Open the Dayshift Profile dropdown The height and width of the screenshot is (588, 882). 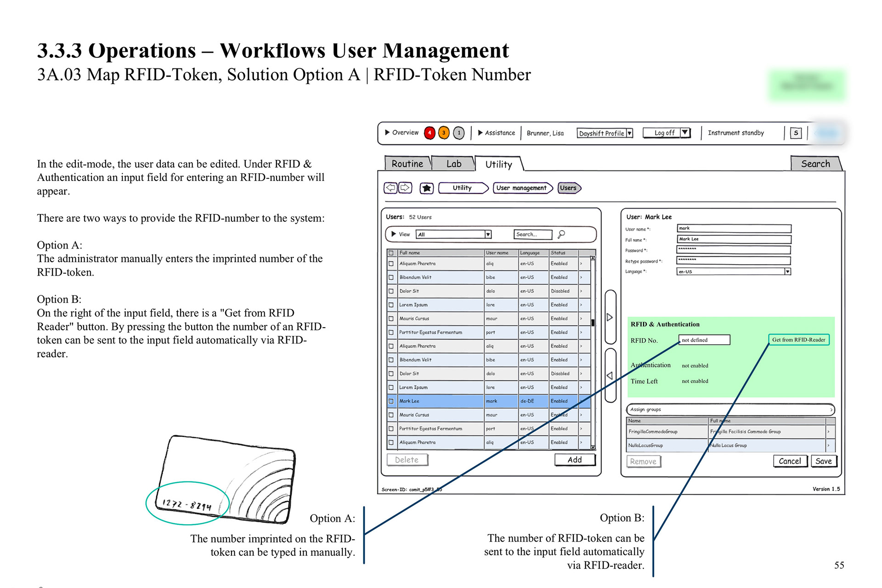[605, 133]
